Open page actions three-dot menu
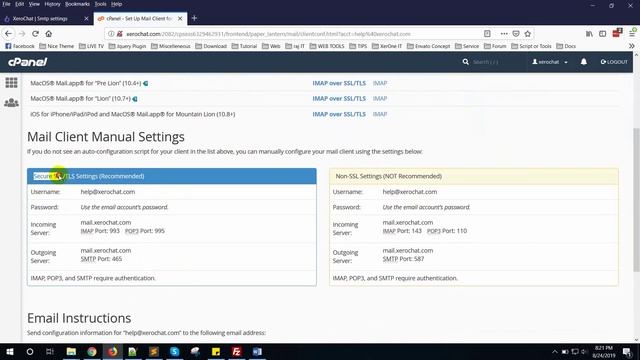The image size is (640, 360). click(504, 34)
